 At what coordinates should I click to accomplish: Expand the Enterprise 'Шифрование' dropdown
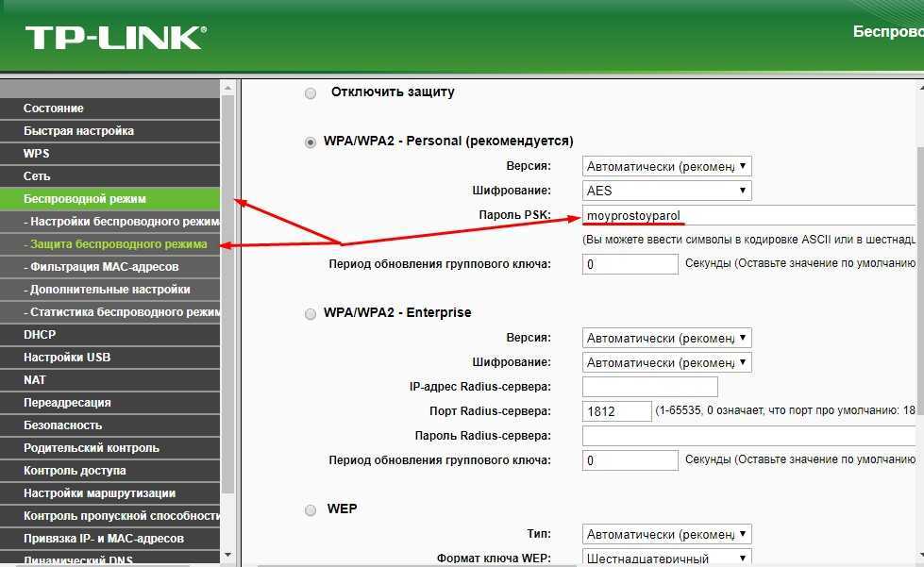pyautogui.click(x=666, y=362)
